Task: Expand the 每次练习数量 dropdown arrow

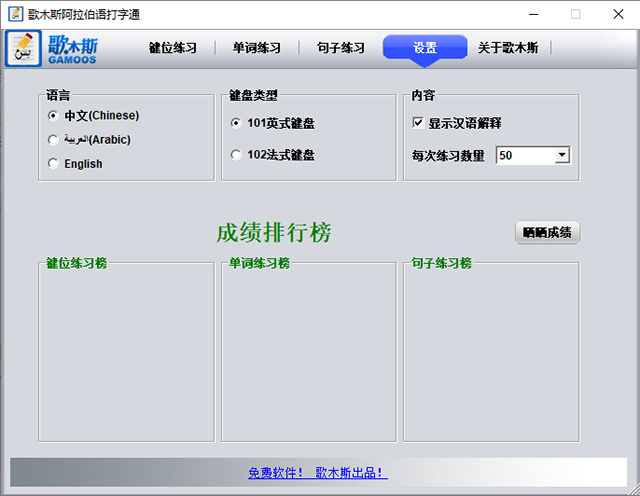Action: coord(562,155)
